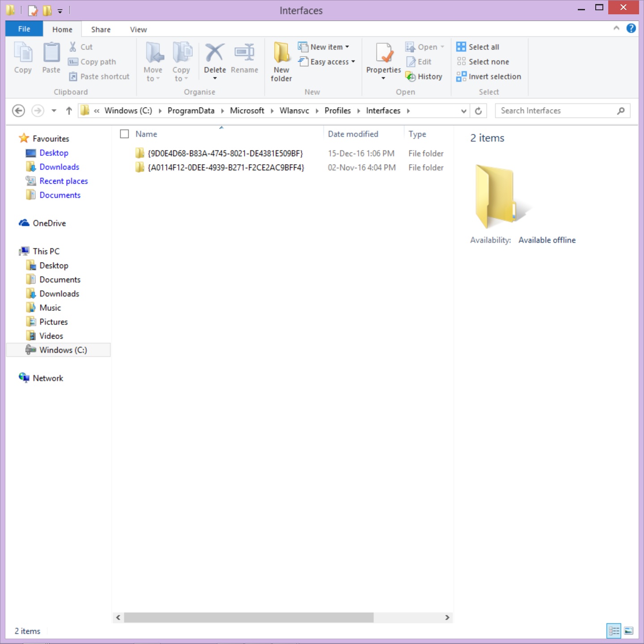Open Help with the question mark icon
Image resolution: width=644 pixels, height=644 pixels.
click(x=631, y=28)
